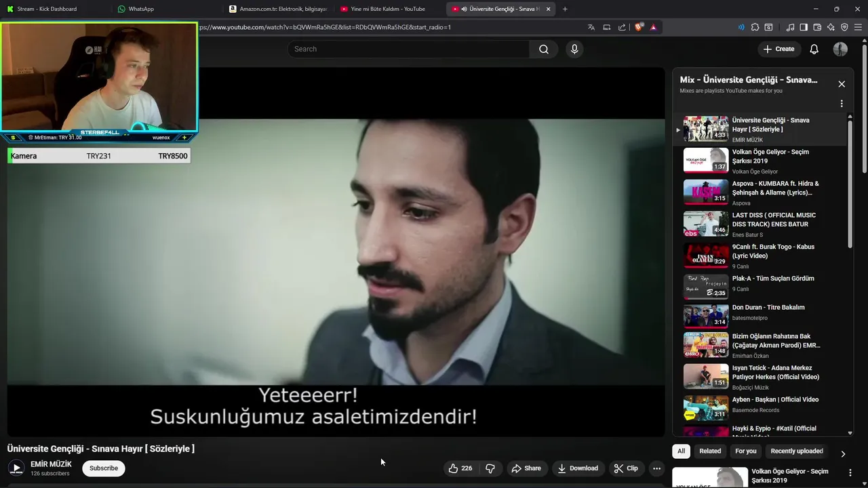The height and width of the screenshot is (488, 868).
Task: Select Bizim Oğlanın Rahatına Bak playlist title
Action: click(776, 341)
